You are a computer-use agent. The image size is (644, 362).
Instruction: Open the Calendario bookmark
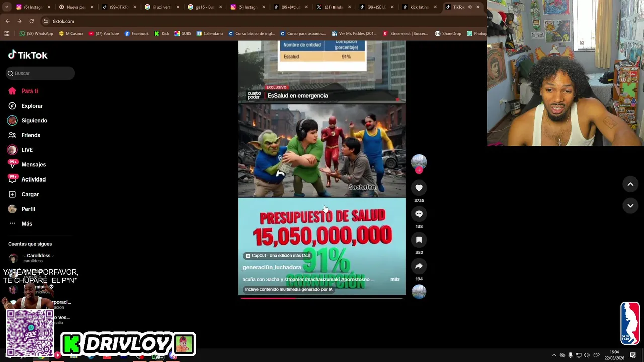point(210,34)
